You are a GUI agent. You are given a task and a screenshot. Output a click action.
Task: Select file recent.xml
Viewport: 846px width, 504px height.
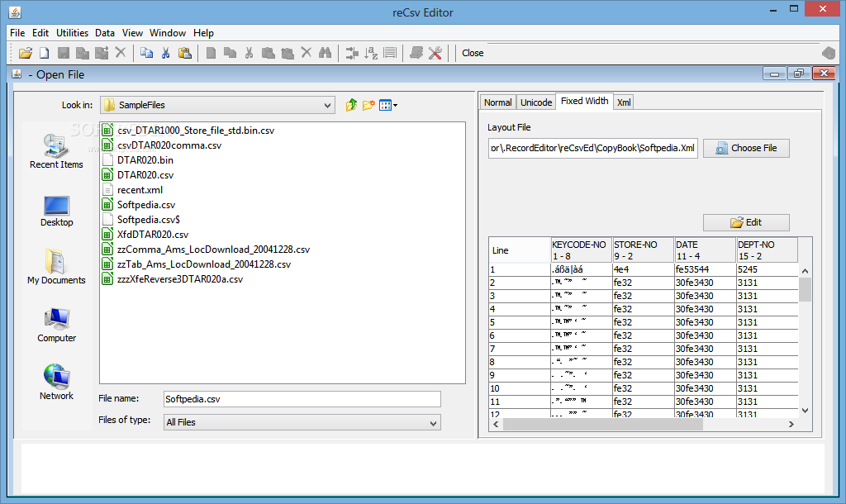coord(140,190)
